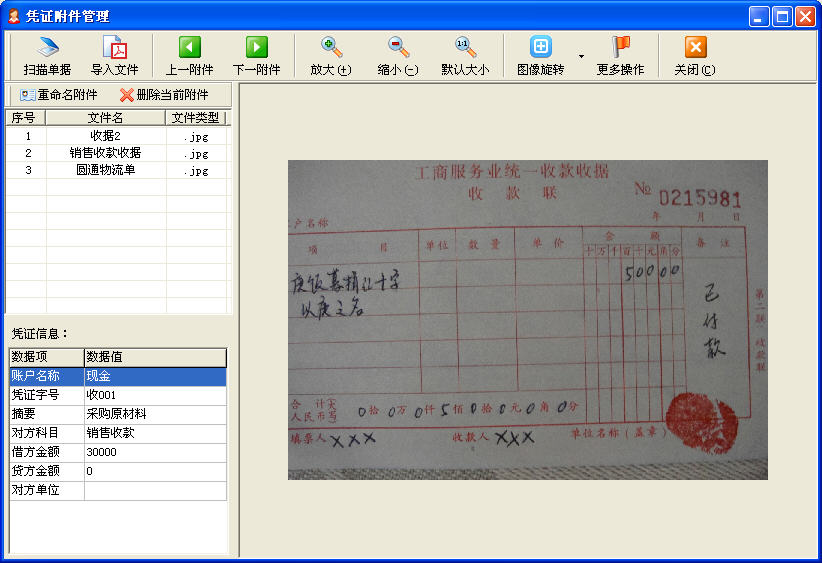Screen dimensions: 822x563
Task: Click the Import File (导入文件) icon
Action: click(115, 47)
